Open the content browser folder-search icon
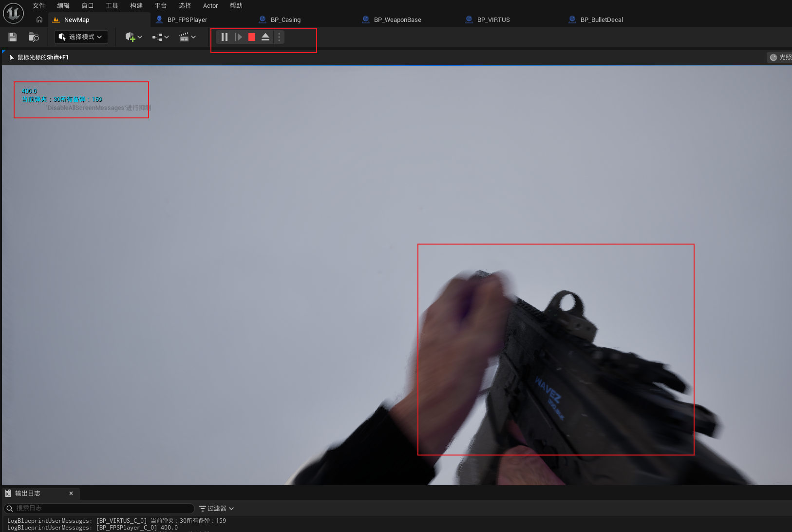792x532 pixels. point(34,37)
